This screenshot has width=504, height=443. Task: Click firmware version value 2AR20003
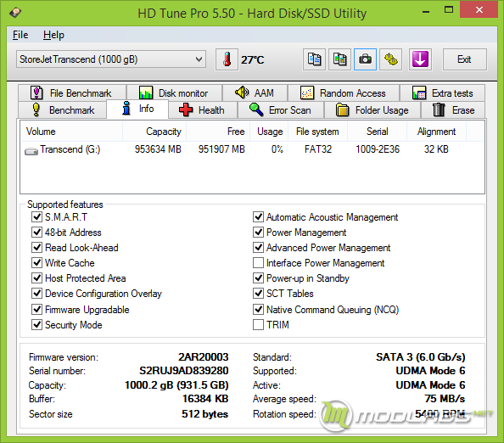click(203, 356)
